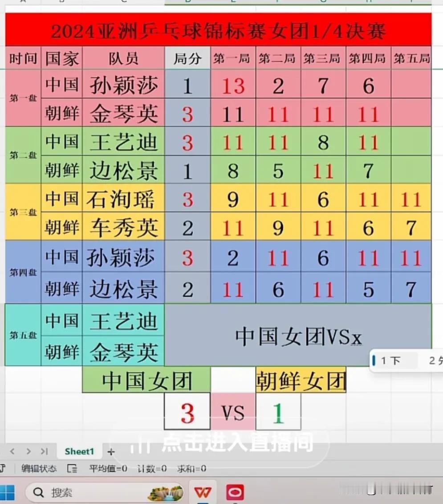Viewport: 443px width, 504px height.
Task: Select the 第三局 header cell
Action: click(x=323, y=58)
